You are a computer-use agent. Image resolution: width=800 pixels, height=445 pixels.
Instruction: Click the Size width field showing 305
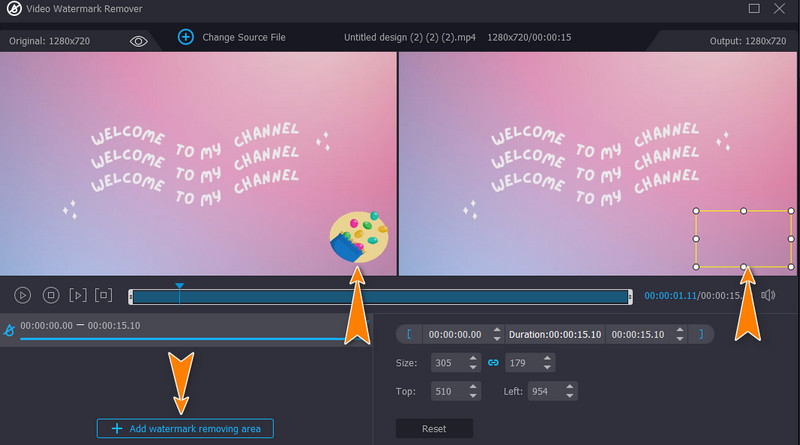point(447,362)
